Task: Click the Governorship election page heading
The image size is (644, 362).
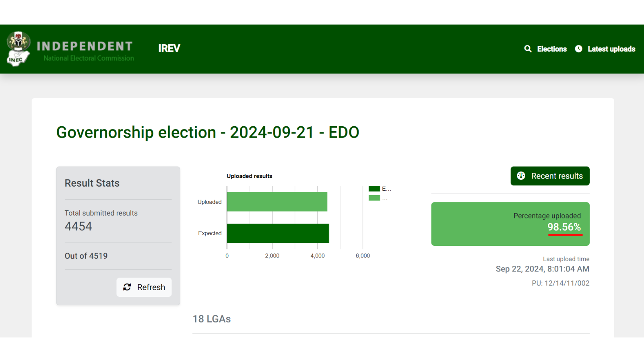Action: pos(208,132)
